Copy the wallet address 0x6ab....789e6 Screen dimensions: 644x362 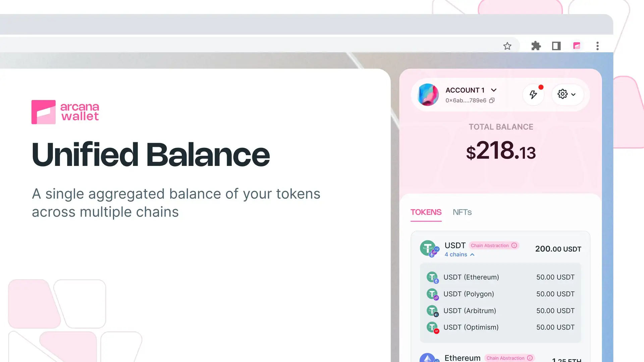(492, 101)
